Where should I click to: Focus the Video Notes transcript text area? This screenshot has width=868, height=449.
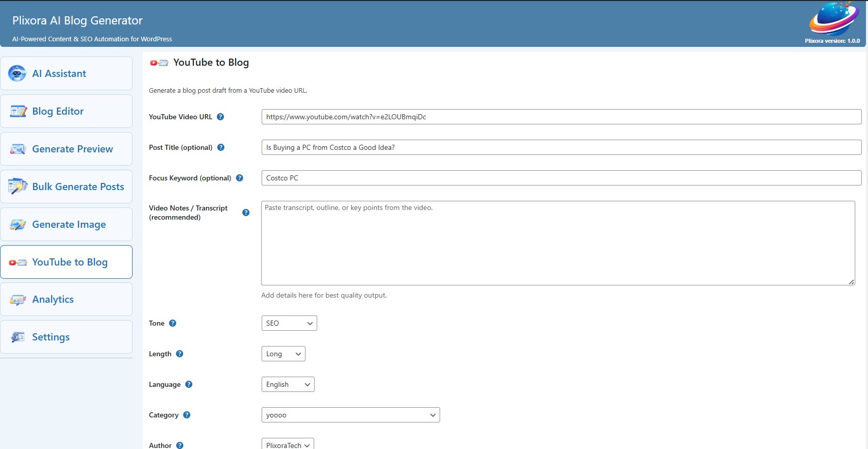click(x=557, y=243)
